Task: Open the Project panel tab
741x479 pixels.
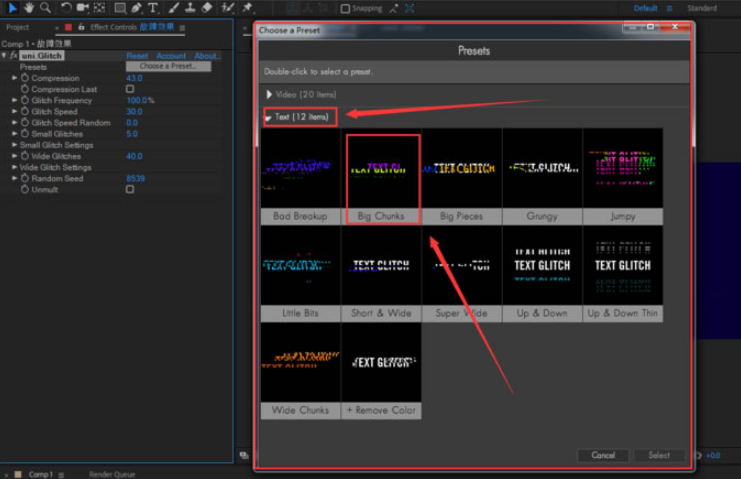Action: point(18,27)
